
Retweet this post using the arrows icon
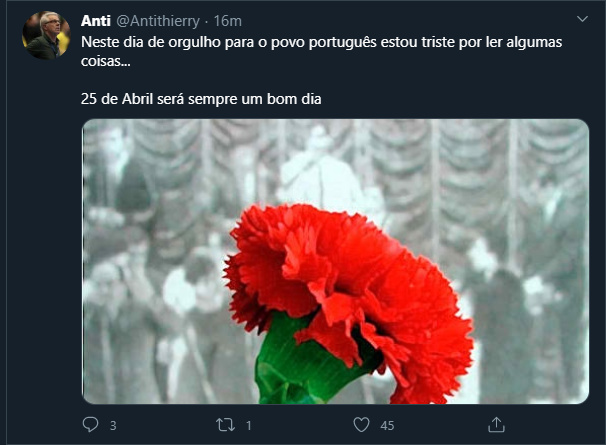tap(225, 425)
